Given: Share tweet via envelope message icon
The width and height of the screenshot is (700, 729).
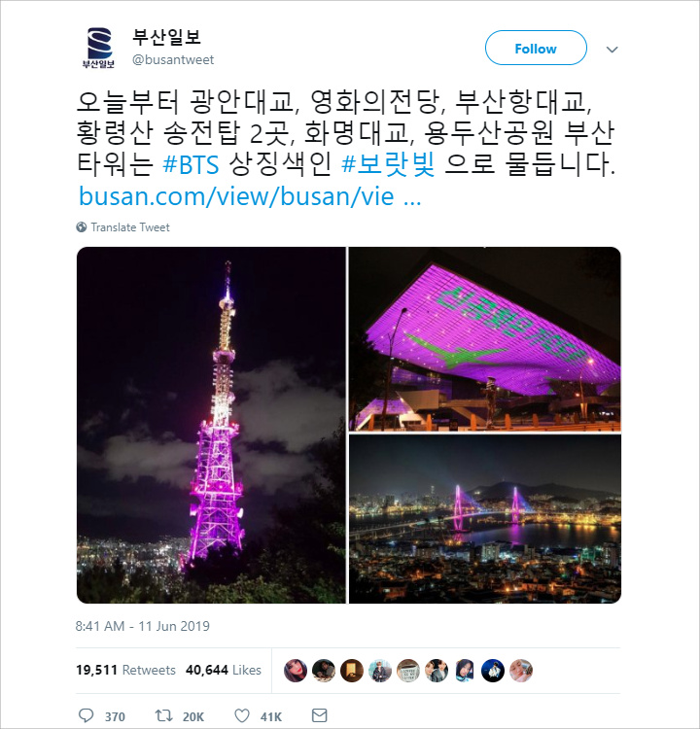Looking at the screenshot, I should pyautogui.click(x=319, y=715).
